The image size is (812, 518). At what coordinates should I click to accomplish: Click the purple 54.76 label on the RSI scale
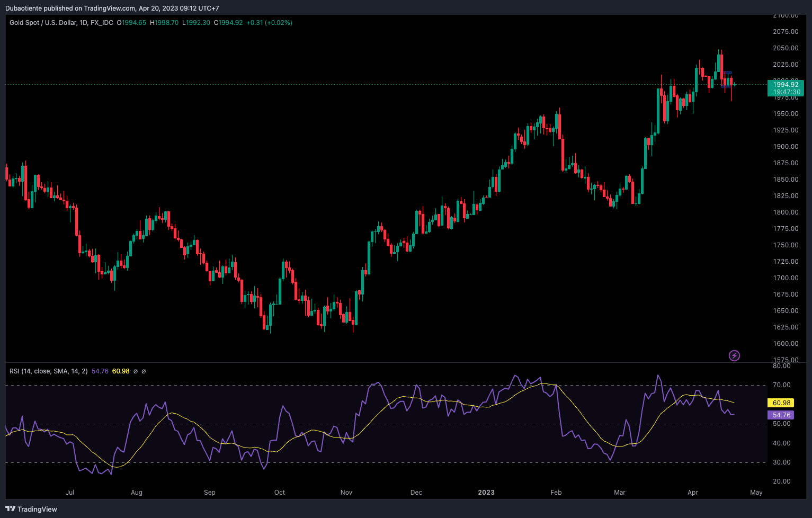[x=781, y=415]
